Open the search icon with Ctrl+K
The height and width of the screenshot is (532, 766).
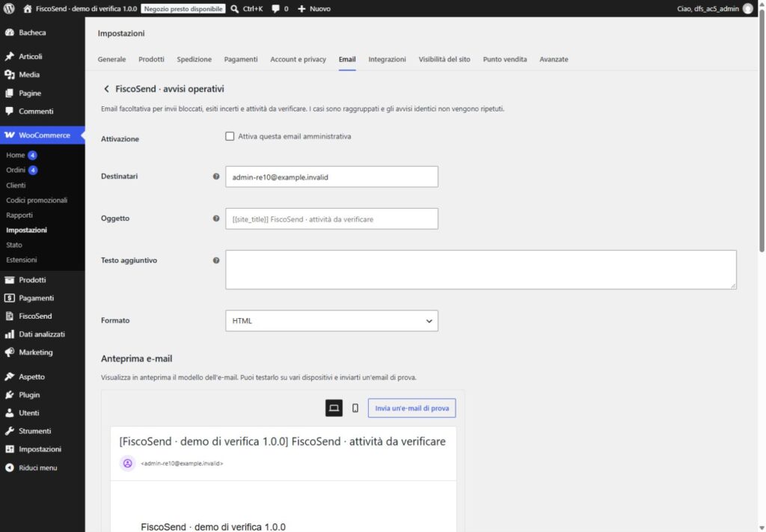point(235,9)
